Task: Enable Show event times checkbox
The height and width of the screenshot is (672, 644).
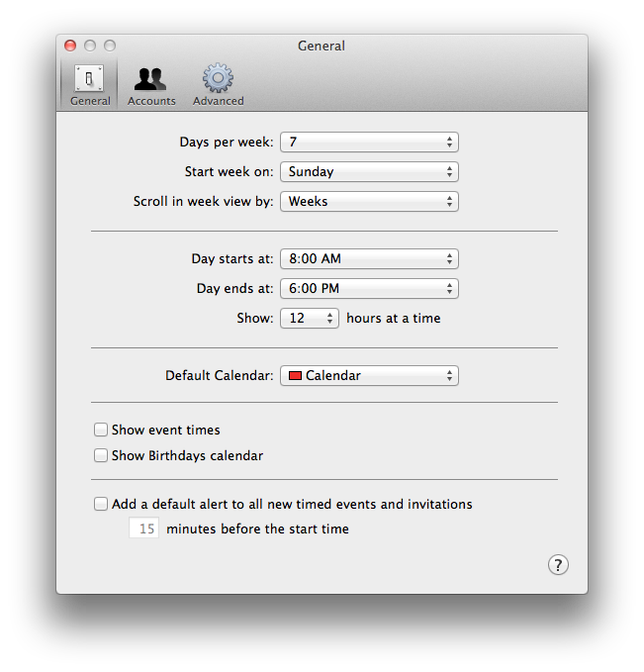Action: point(101,430)
